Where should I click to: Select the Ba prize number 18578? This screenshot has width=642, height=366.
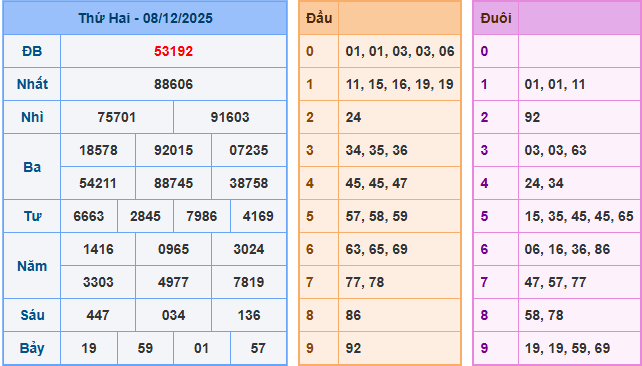tap(98, 150)
